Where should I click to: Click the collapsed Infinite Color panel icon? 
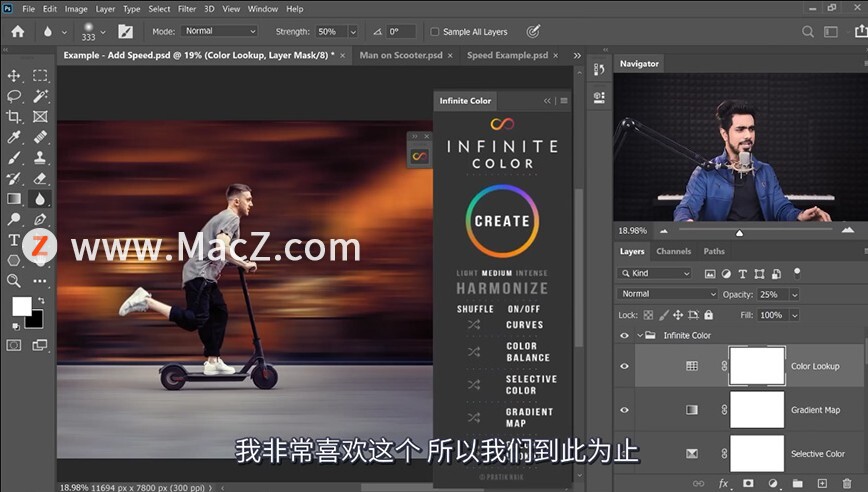420,156
